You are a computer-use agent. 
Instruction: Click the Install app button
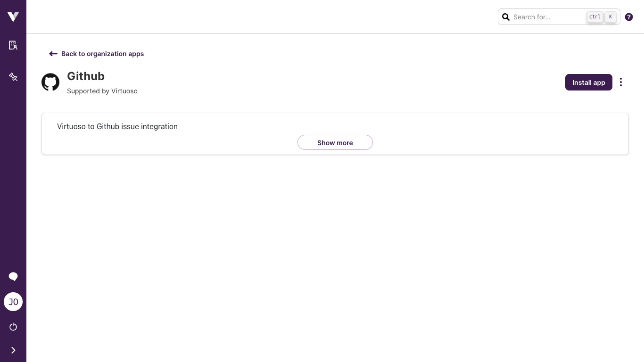(x=589, y=82)
